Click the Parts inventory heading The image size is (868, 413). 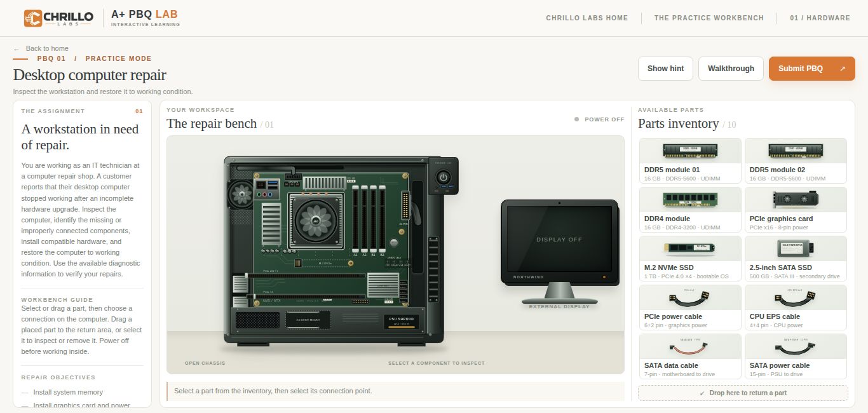[678, 123]
